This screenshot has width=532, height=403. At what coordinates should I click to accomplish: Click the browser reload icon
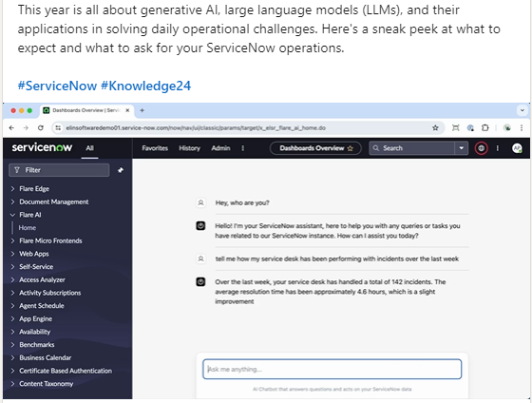click(x=41, y=128)
